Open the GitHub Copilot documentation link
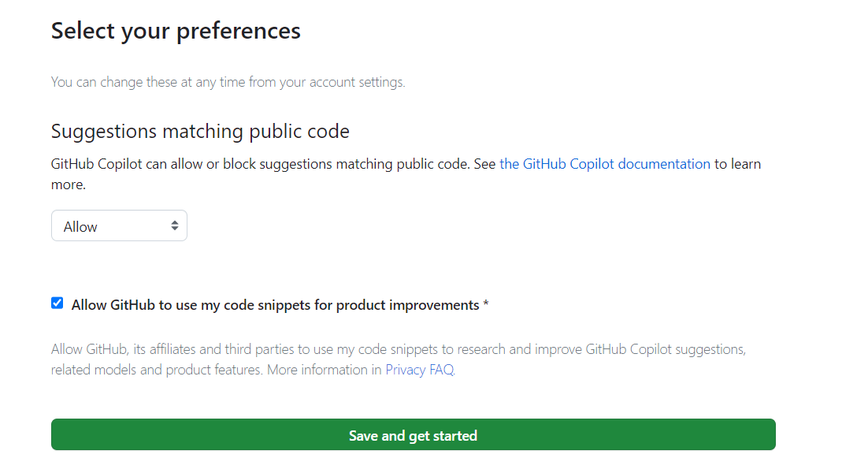This screenshot has width=868, height=473. [604, 164]
